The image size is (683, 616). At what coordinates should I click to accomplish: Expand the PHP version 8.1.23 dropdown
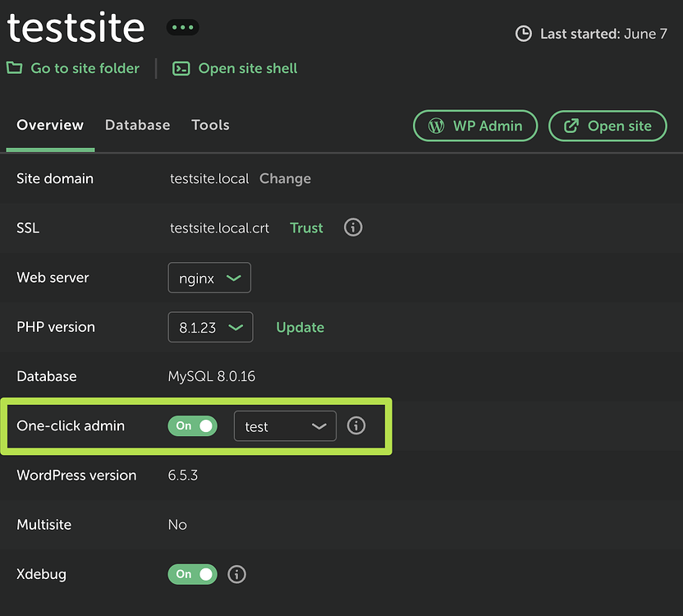click(x=210, y=327)
